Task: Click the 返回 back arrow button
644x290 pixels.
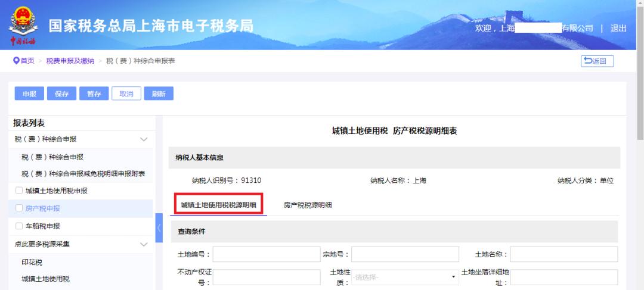Action: (597, 61)
